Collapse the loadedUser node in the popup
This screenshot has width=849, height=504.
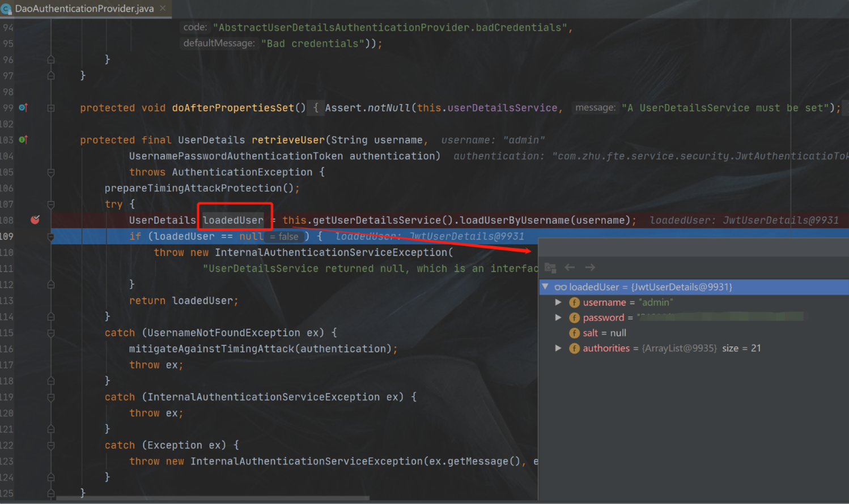tap(545, 287)
